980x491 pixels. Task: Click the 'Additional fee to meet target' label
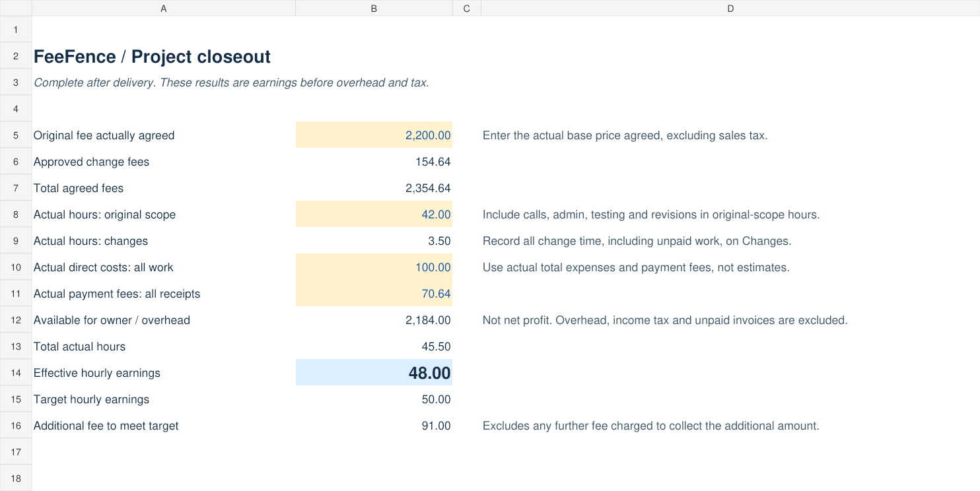(106, 426)
